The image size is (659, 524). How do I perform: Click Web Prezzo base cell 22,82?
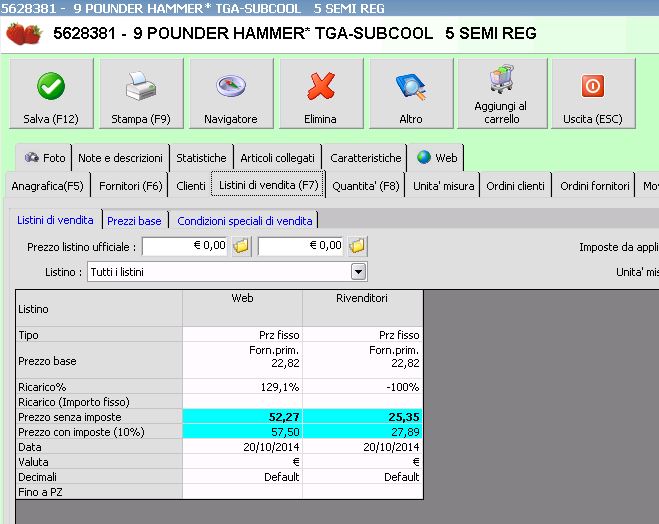coord(243,361)
